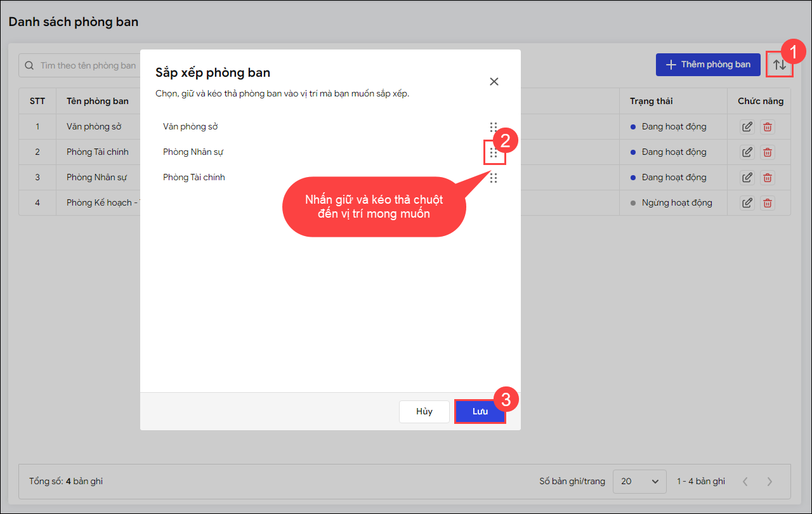This screenshot has width=812, height=514.
Task: Edit the fourth row Phòng Kế hoạch
Action: pos(747,203)
